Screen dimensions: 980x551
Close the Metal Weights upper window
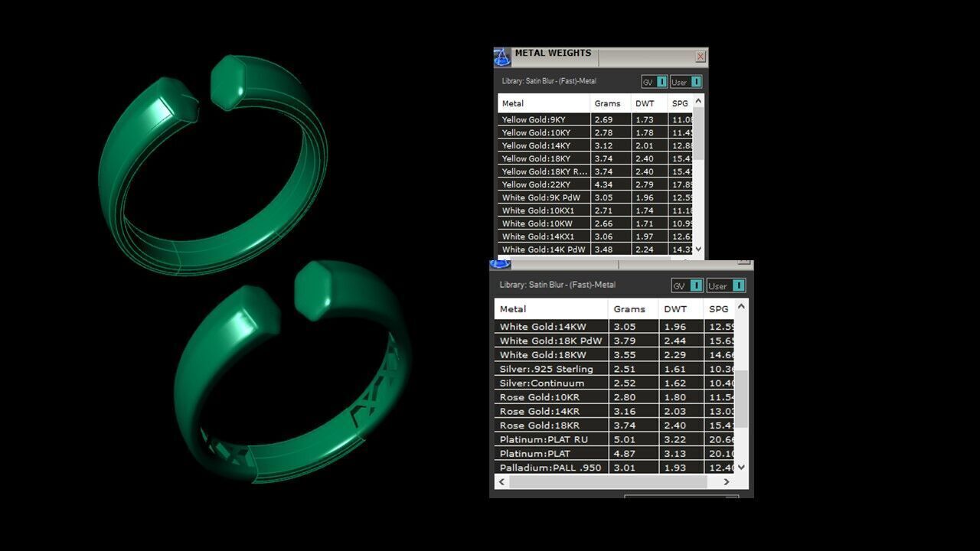[x=701, y=57]
